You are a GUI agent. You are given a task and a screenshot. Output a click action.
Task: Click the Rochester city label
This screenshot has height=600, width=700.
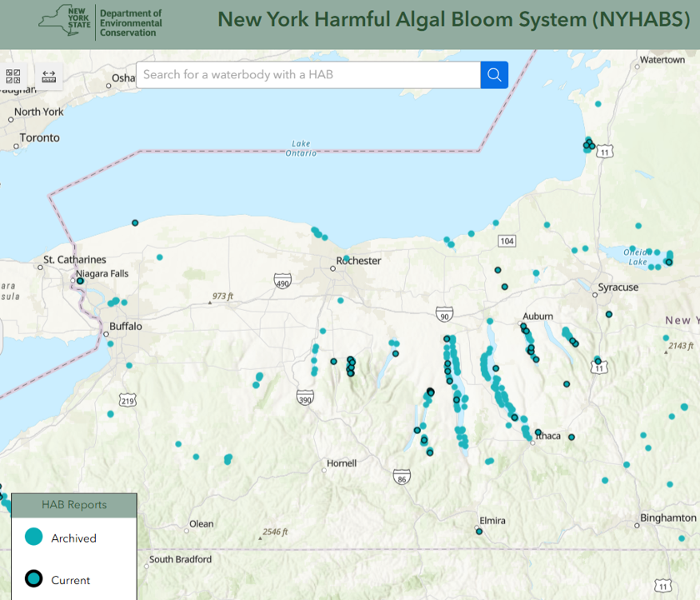[359, 261]
